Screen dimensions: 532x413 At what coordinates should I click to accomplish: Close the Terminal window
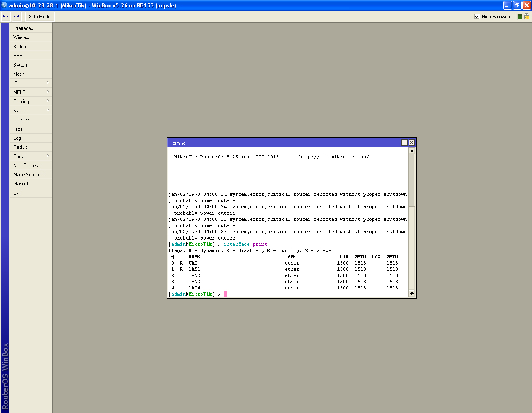coord(411,142)
